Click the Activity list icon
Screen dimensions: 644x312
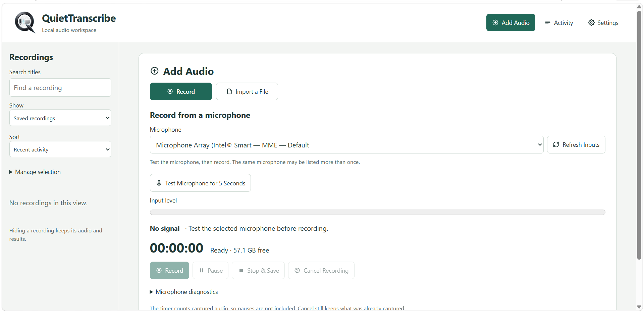coord(548,23)
